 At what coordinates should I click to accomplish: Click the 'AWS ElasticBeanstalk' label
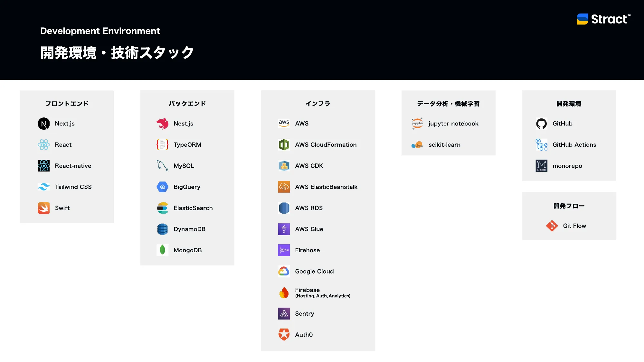tap(326, 187)
